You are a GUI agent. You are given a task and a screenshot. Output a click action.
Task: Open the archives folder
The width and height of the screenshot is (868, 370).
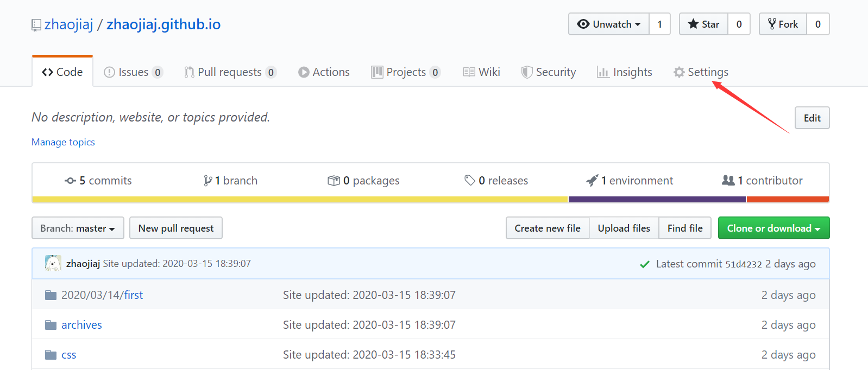[x=81, y=325]
